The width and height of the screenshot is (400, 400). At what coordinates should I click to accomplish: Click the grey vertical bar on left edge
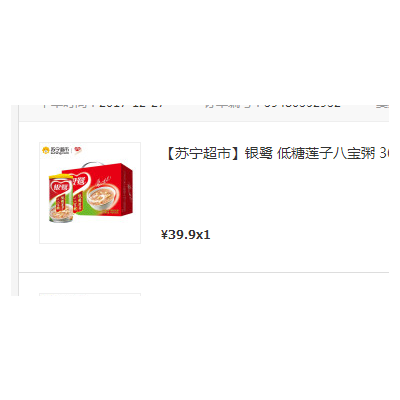click(15, 200)
